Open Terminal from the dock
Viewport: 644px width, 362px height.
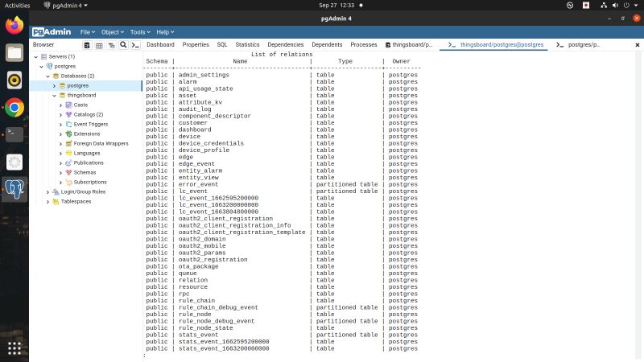(14, 134)
